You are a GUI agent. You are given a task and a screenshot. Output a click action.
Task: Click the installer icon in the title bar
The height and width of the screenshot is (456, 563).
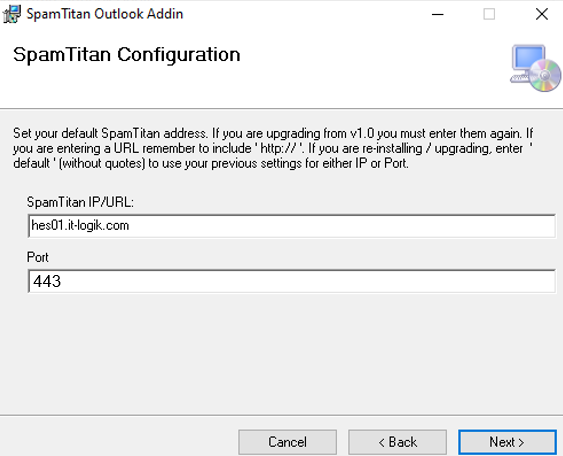click(x=11, y=14)
